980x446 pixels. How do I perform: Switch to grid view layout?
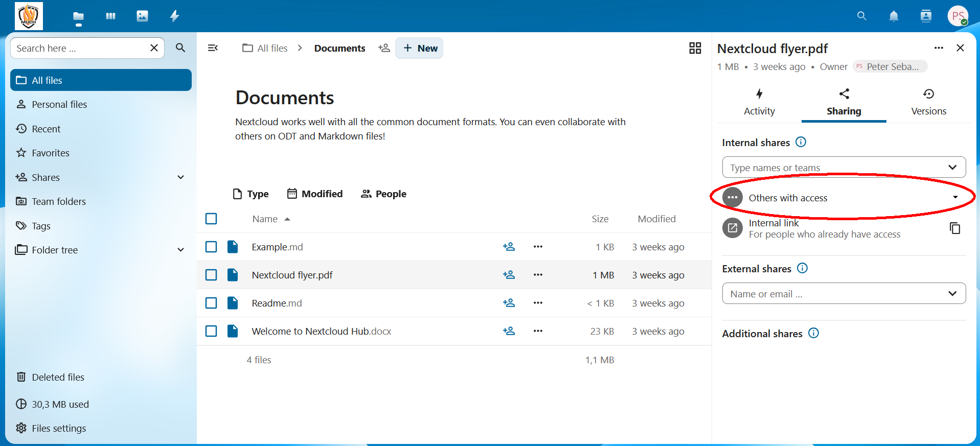(x=695, y=48)
